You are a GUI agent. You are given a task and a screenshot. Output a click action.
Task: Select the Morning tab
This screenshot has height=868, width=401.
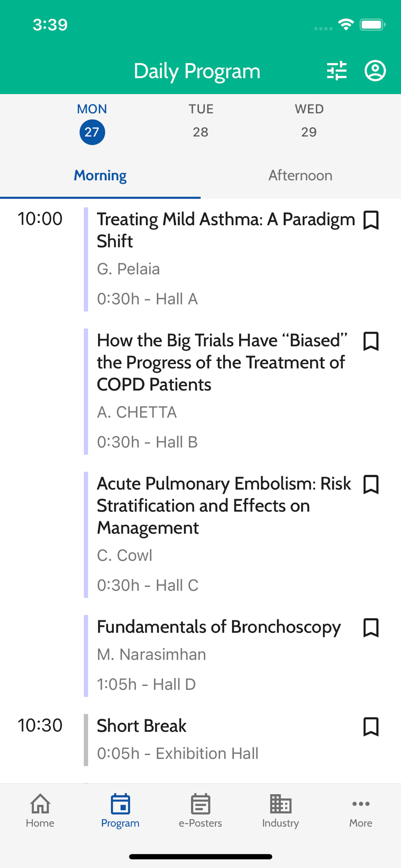100,175
